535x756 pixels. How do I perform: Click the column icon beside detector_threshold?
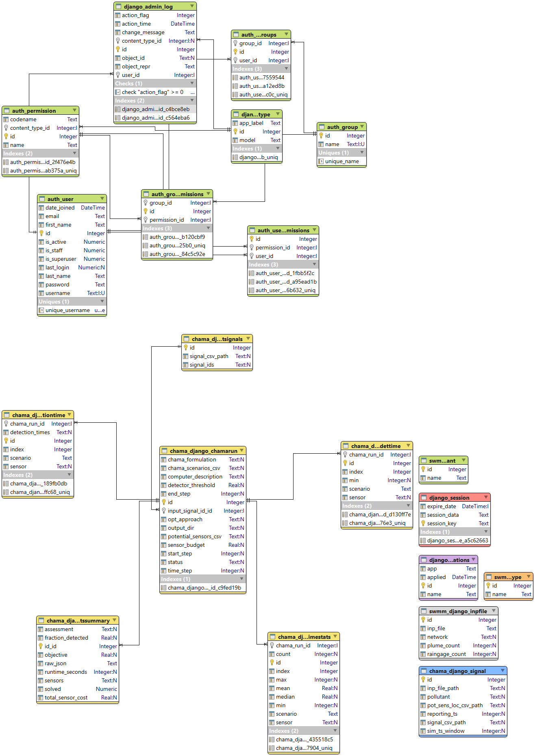(164, 485)
